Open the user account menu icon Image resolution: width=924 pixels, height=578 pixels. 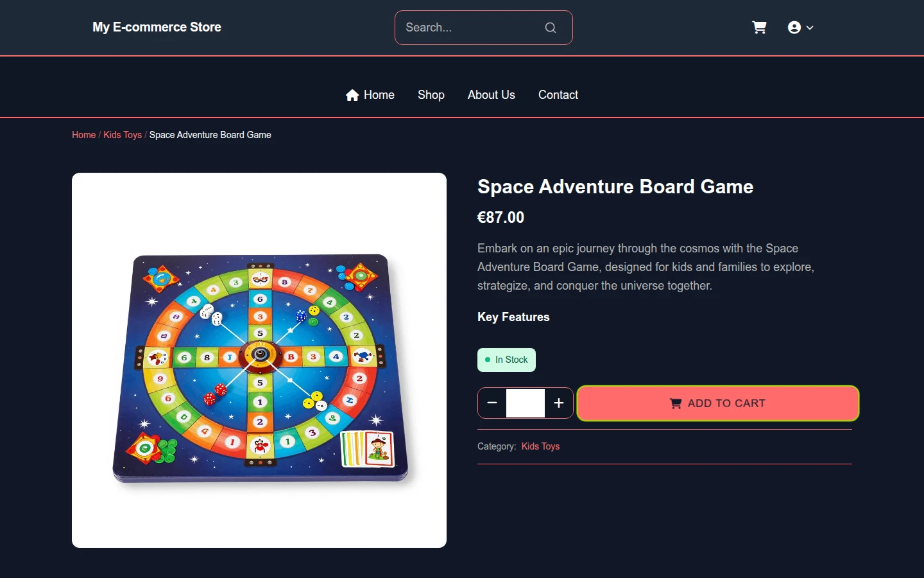pyautogui.click(x=794, y=28)
